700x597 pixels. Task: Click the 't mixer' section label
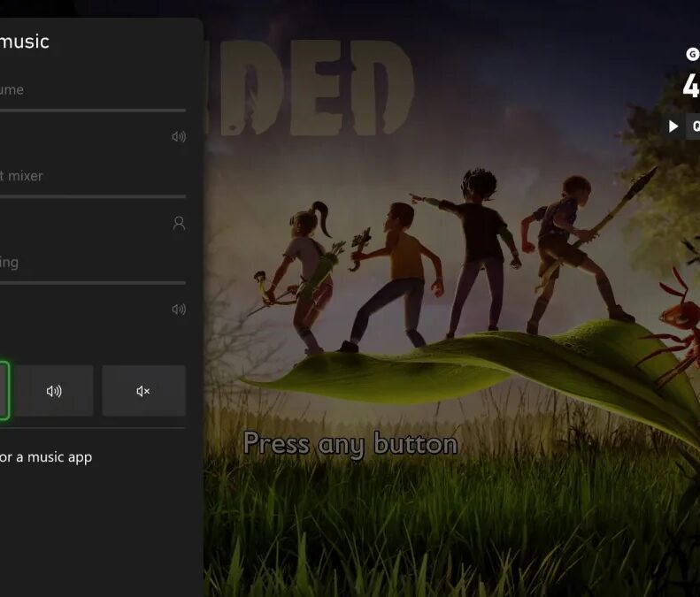[x=21, y=176]
